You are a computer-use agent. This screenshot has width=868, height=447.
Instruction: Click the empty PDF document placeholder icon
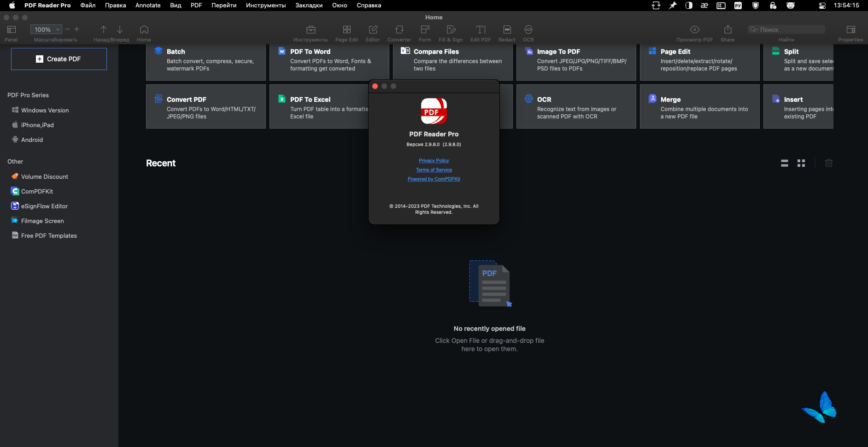coord(490,283)
